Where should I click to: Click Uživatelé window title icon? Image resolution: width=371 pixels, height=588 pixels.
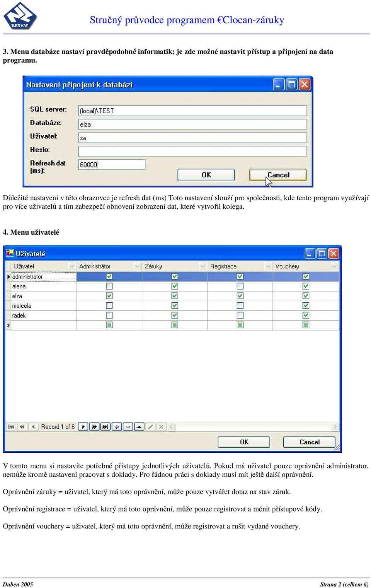[10, 254]
